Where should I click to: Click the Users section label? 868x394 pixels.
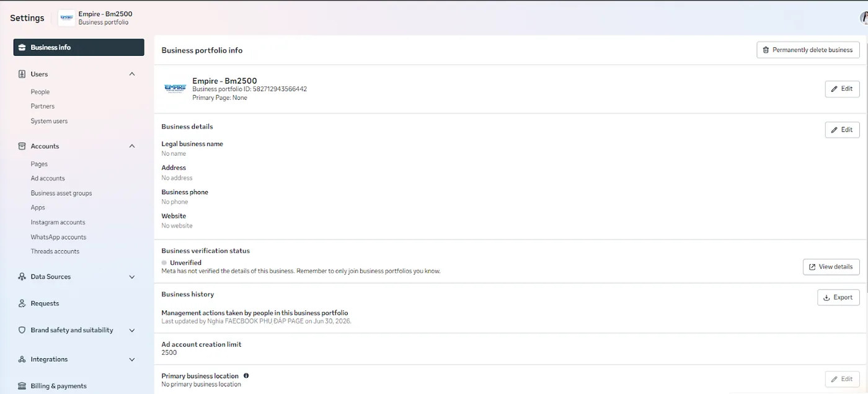click(39, 74)
